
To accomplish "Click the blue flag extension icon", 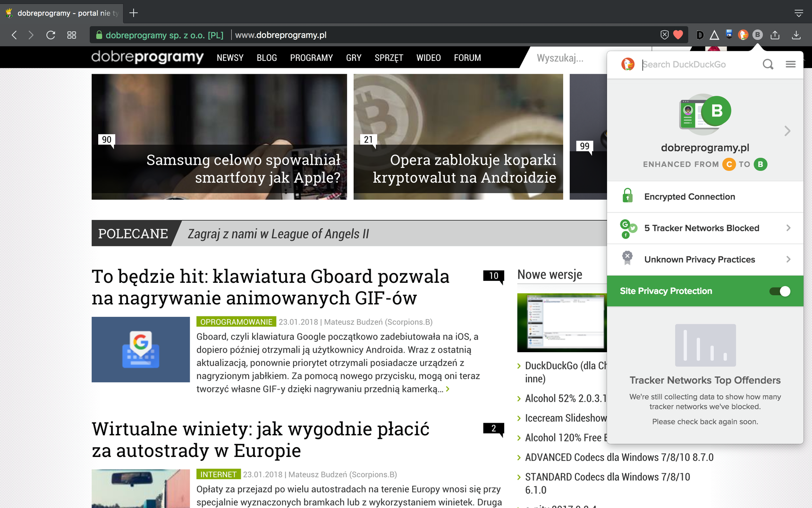I will click(x=729, y=34).
